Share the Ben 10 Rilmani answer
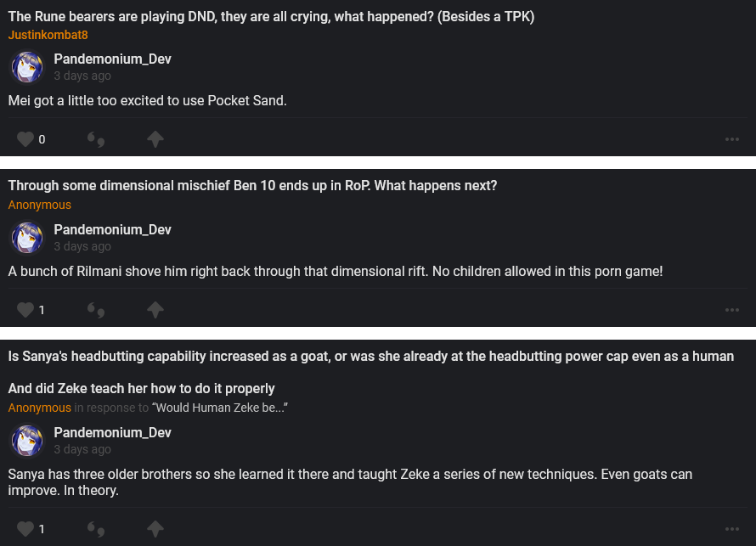 [x=155, y=310]
